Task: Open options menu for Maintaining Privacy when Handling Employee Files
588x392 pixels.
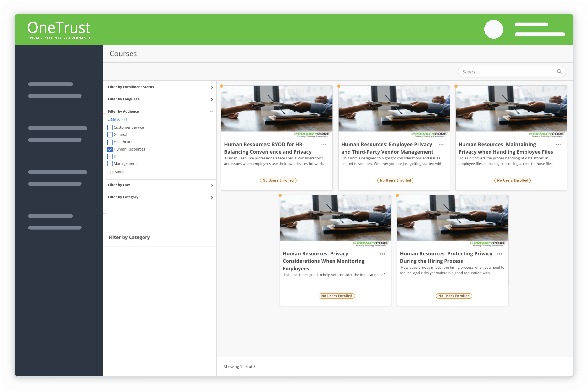Action: (558, 145)
